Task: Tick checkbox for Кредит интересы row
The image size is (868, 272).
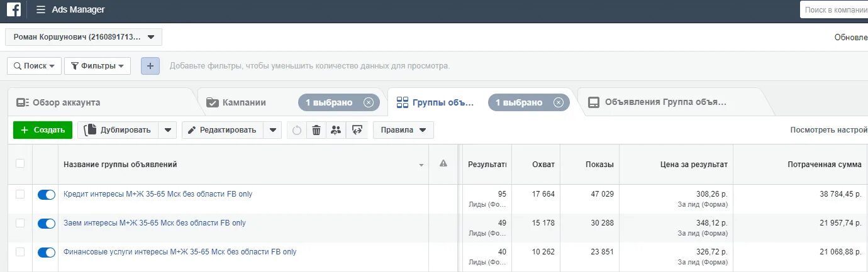Action: tap(20, 194)
